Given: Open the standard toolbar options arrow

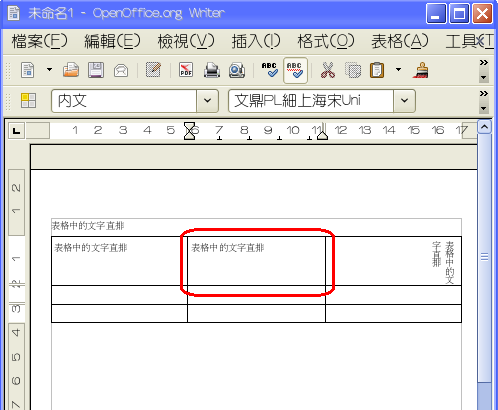Looking at the screenshot, I should pos(484,78).
